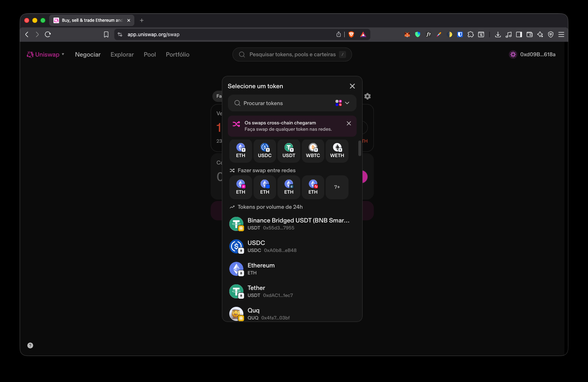Open the MetaMask fox extension
This screenshot has width=588, height=382.
point(407,34)
